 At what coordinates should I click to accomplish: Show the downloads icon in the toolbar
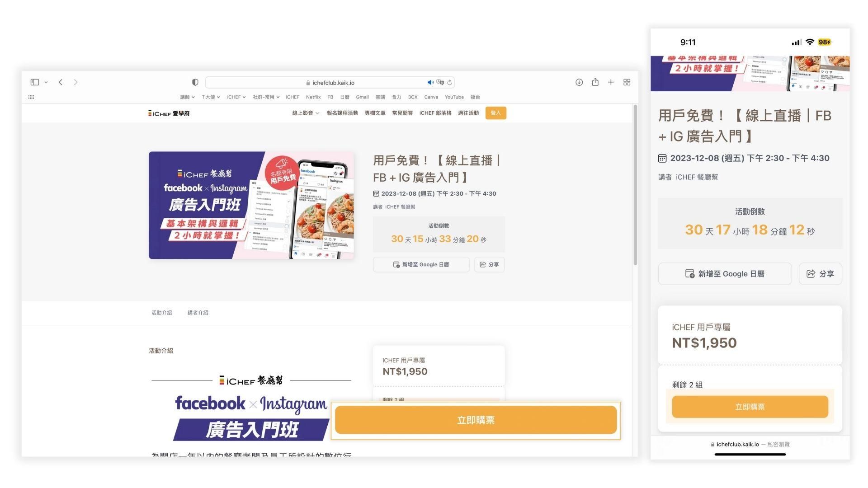point(579,82)
